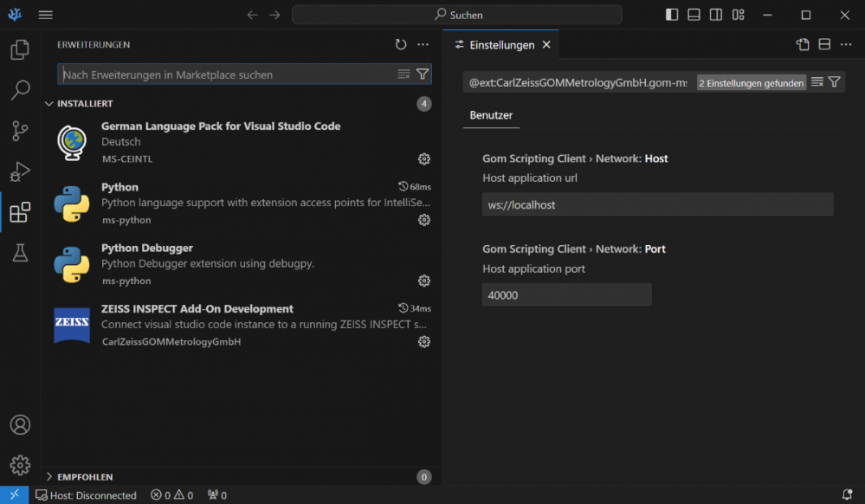Click the Host application url field
Viewport: 865px width, 504px height.
point(657,205)
